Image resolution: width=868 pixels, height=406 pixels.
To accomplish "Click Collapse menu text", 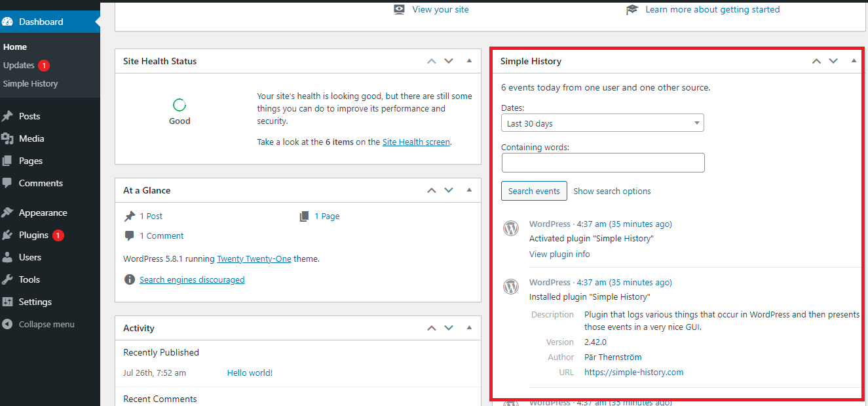I will click(47, 324).
